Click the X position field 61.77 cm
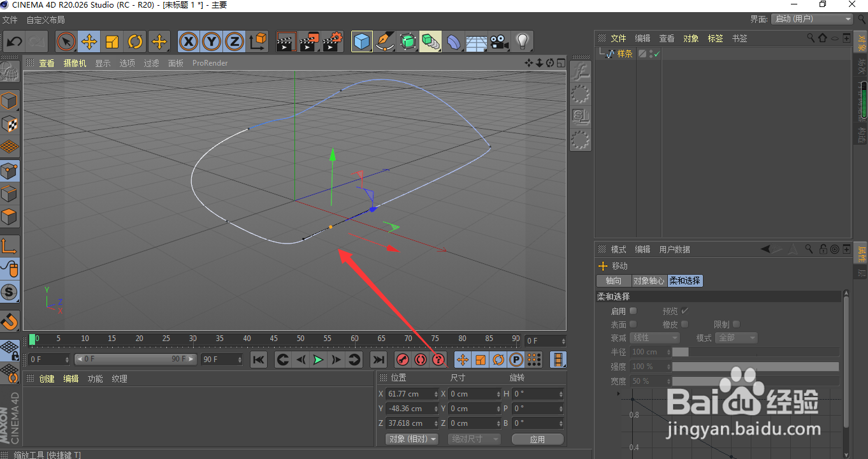Screen dimensions: 868x459 (x=412, y=394)
